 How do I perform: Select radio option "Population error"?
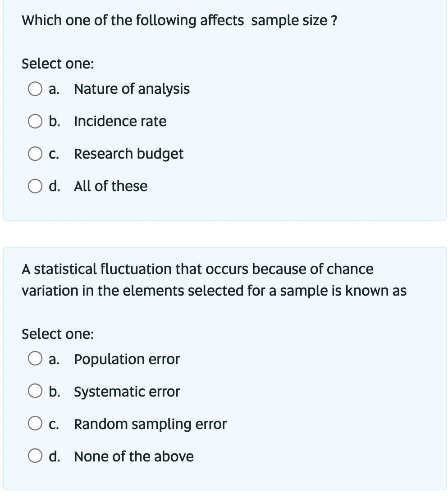point(35,359)
